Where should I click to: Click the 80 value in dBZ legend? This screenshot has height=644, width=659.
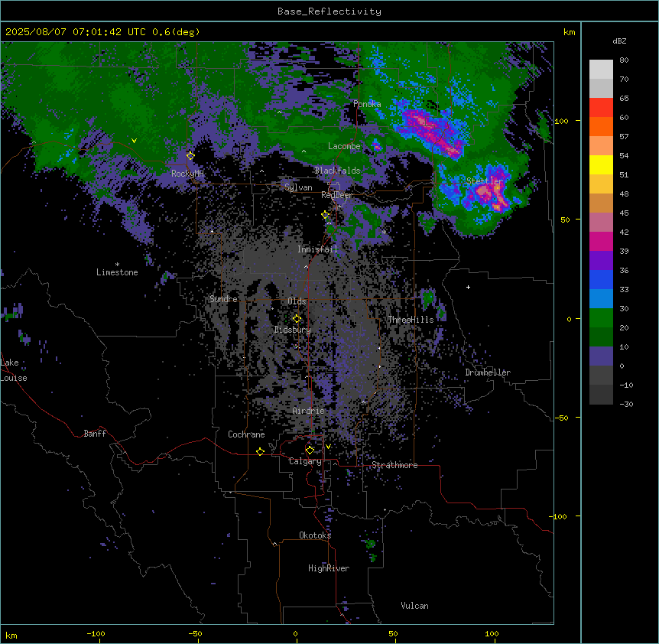coord(624,60)
